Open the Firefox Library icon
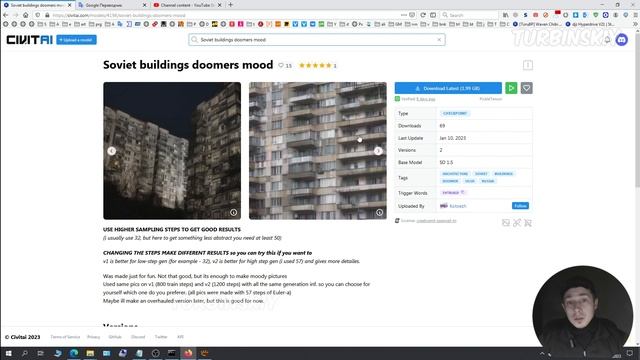This screenshot has height=360, width=640. pos(506,15)
